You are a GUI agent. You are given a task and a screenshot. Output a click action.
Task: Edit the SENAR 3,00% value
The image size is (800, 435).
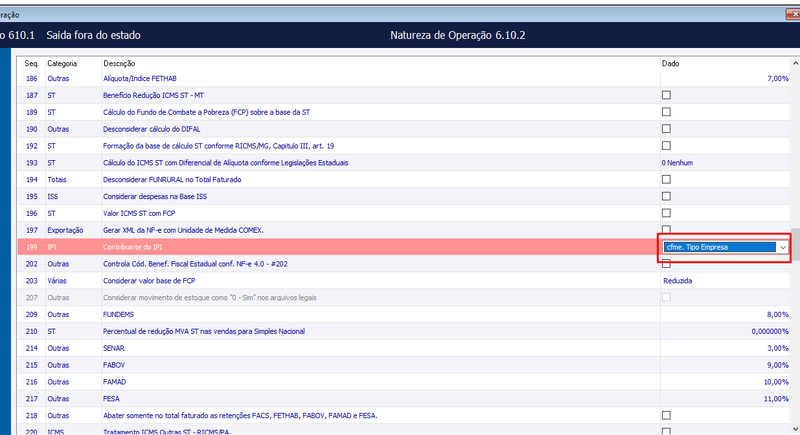[x=778, y=348]
